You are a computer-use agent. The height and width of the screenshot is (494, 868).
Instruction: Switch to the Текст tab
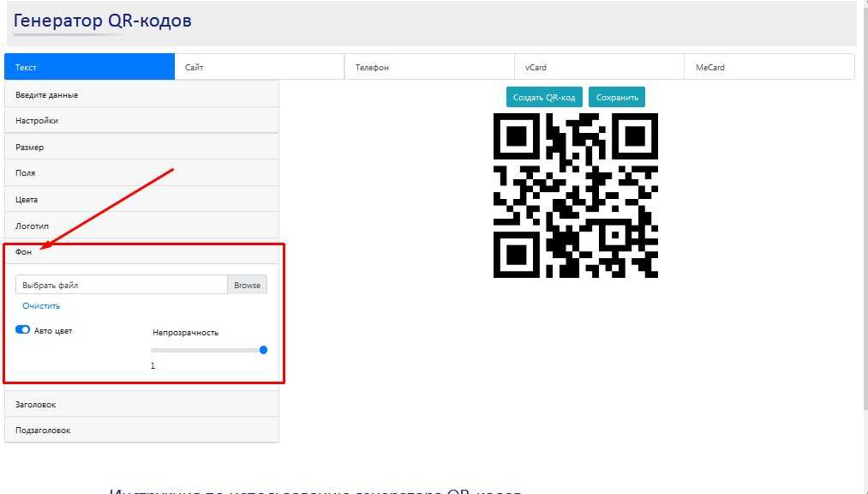point(89,67)
